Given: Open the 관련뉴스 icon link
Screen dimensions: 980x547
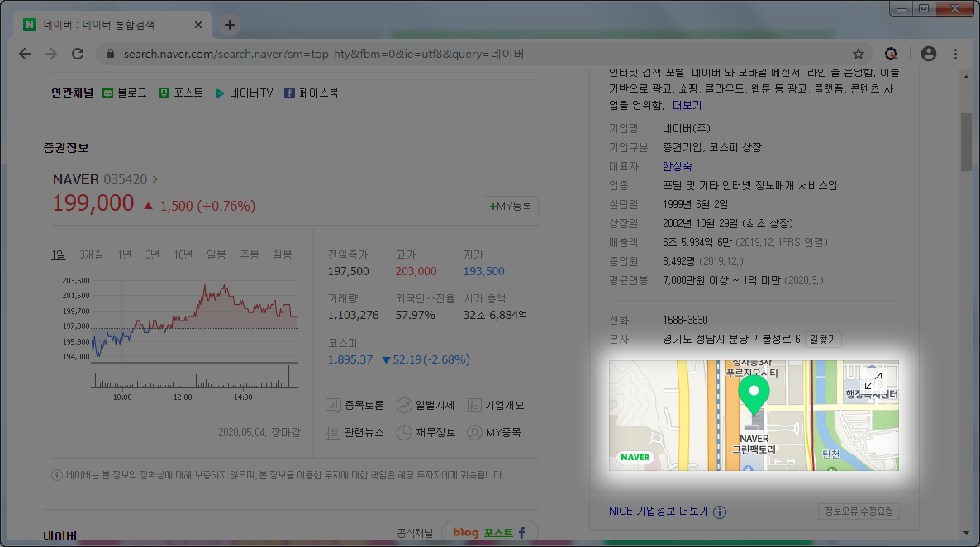Looking at the screenshot, I should [354, 433].
